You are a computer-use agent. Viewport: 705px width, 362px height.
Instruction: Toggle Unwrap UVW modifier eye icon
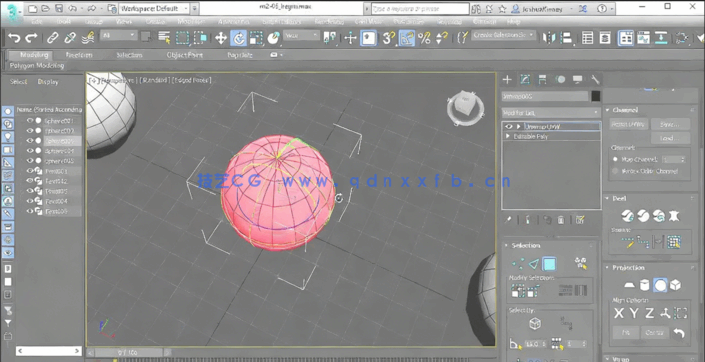pyautogui.click(x=509, y=127)
